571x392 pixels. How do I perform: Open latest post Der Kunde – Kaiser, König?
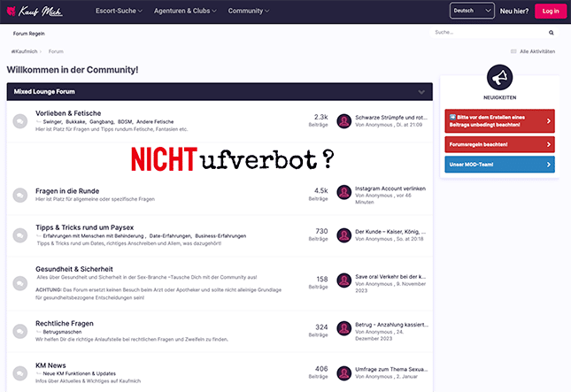(390, 232)
